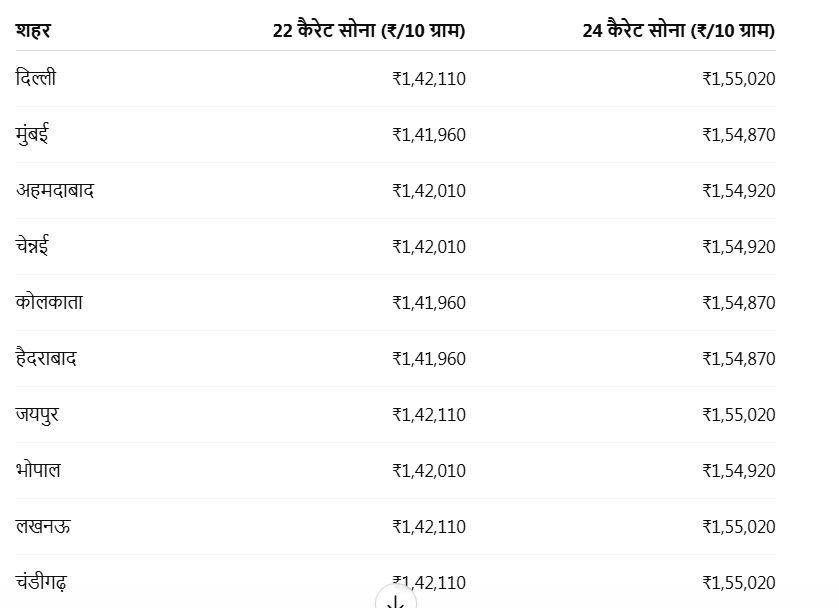
Task: Click the भोपाल city name
Action: coord(38,470)
